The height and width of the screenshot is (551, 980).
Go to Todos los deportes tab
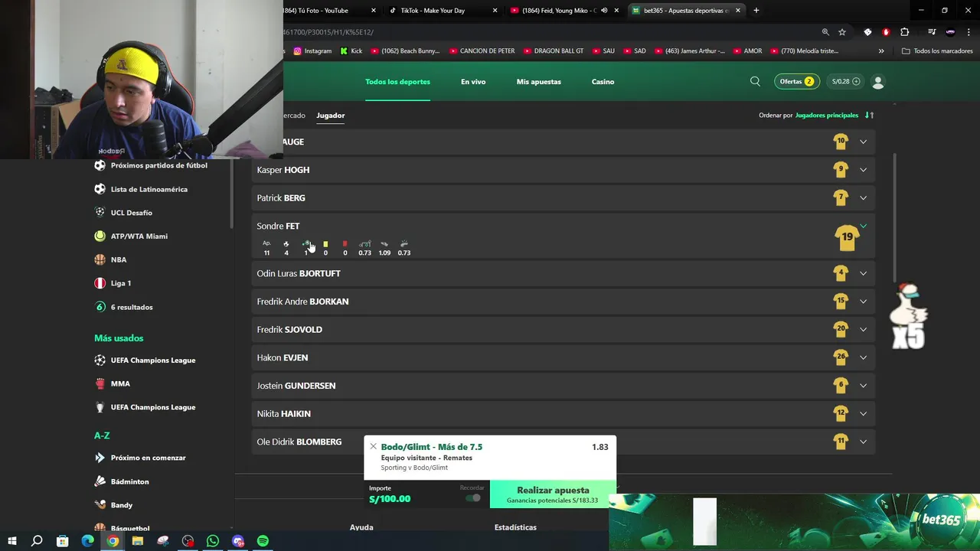397,82
